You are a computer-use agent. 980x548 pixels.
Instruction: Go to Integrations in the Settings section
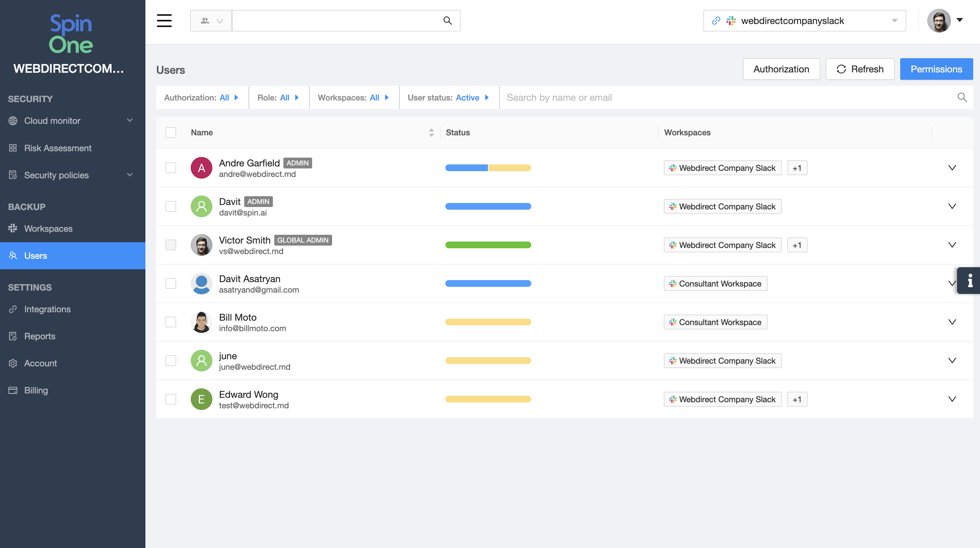[x=47, y=309]
